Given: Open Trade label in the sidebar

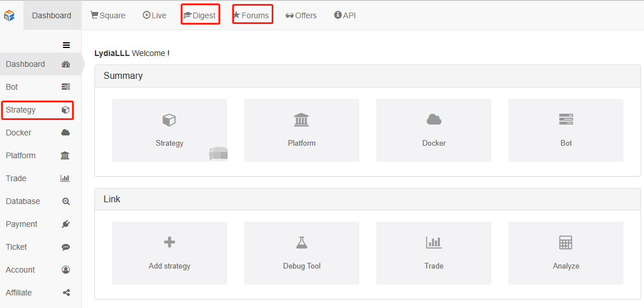Looking at the screenshot, I should click(x=16, y=178).
